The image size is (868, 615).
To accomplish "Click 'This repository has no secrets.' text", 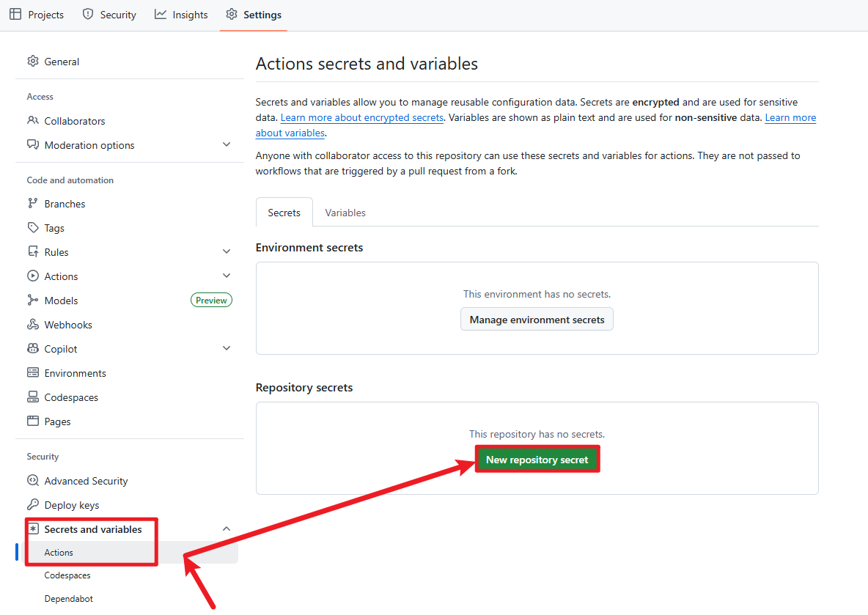I will tap(537, 434).
